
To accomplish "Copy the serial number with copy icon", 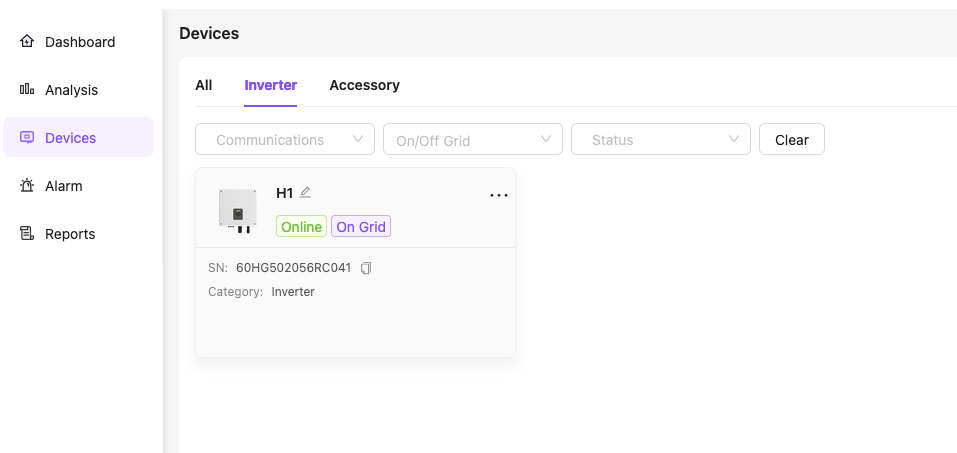I will point(366,268).
